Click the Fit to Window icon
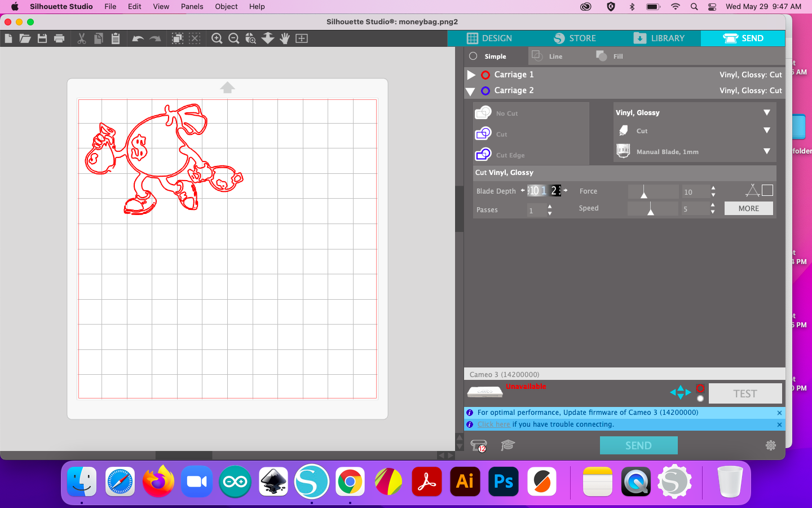The width and height of the screenshot is (812, 508). tap(302, 38)
